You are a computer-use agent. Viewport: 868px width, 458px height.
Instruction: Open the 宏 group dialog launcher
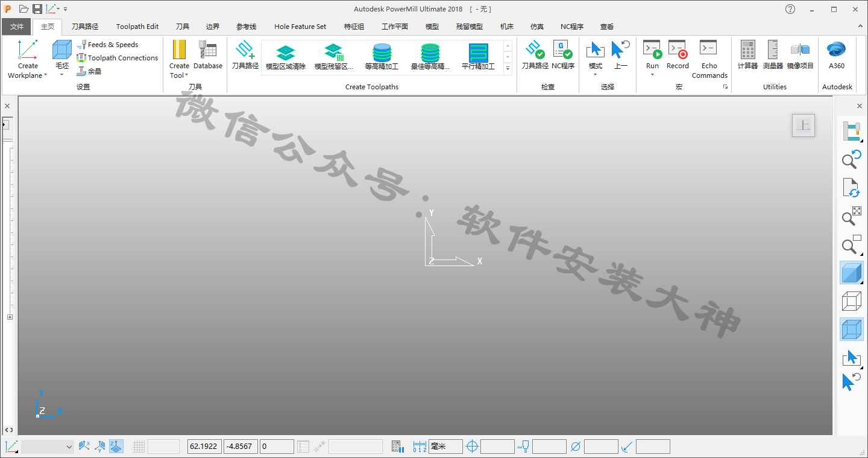tap(725, 87)
